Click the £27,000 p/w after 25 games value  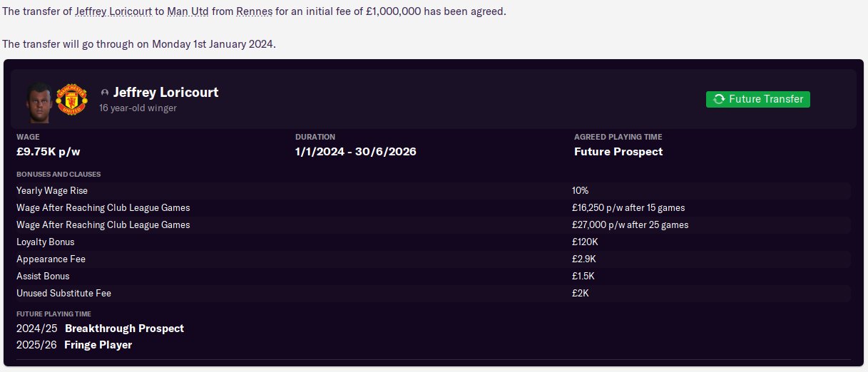[630, 224]
